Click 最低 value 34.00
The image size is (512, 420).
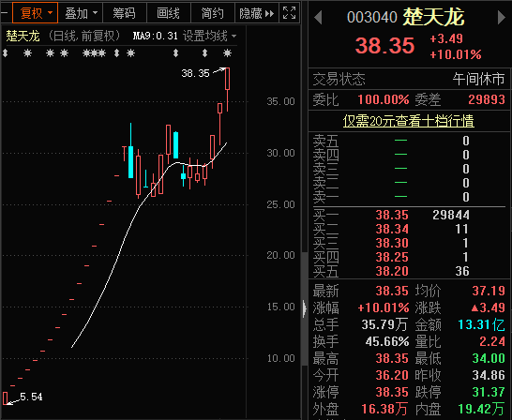click(489, 358)
